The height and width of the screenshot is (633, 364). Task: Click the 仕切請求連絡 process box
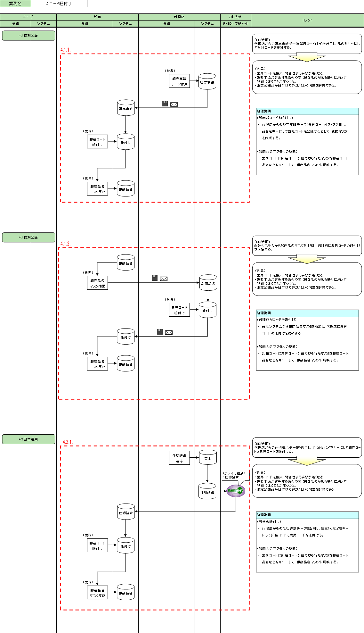point(179,458)
